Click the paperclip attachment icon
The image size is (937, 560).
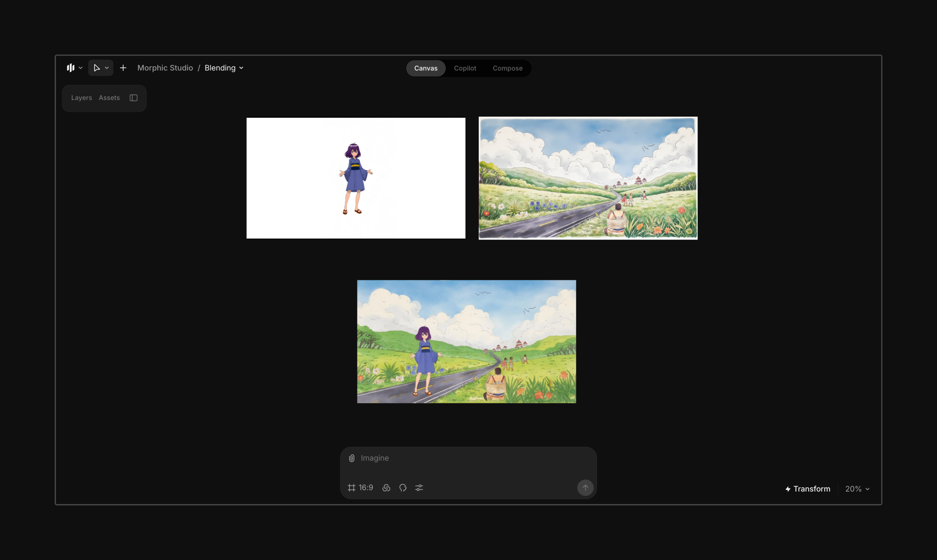352,458
